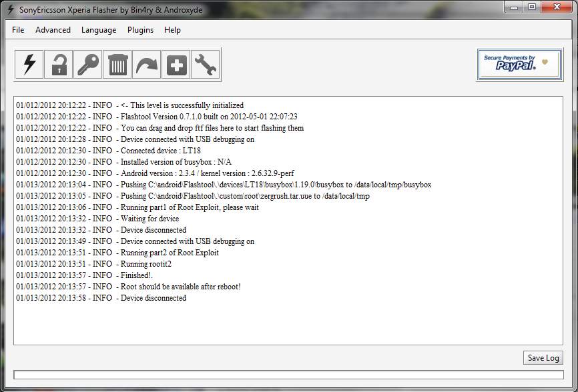The width and height of the screenshot is (578, 392).
Task: Click the 20:12:28 'Device connected with USB debugging on' line
Action: pos(135,139)
